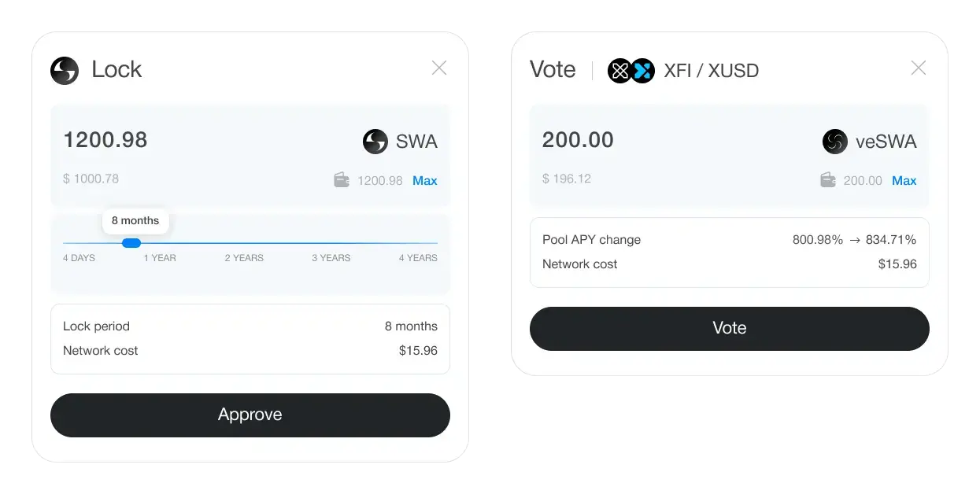
Task: Click the 1200.98 amount field
Action: pyautogui.click(x=105, y=140)
